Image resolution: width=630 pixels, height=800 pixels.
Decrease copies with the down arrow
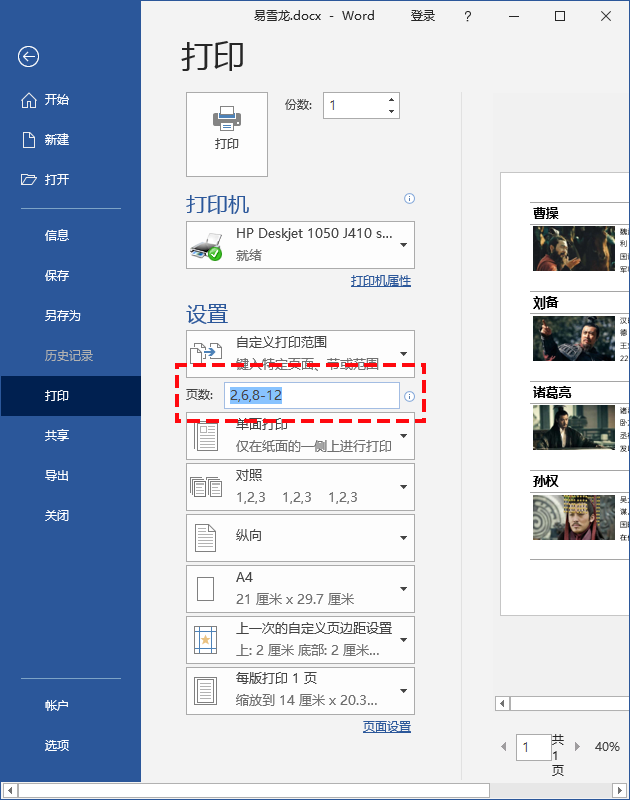(391, 111)
